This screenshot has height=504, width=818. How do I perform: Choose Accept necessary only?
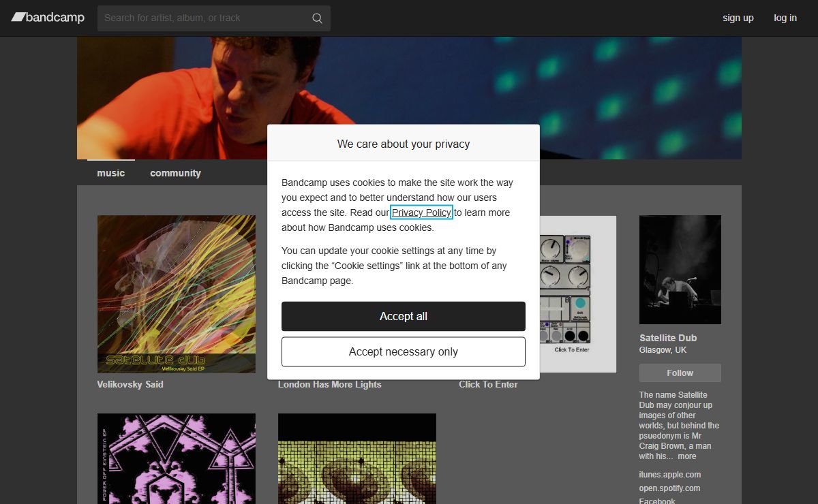[x=404, y=351]
